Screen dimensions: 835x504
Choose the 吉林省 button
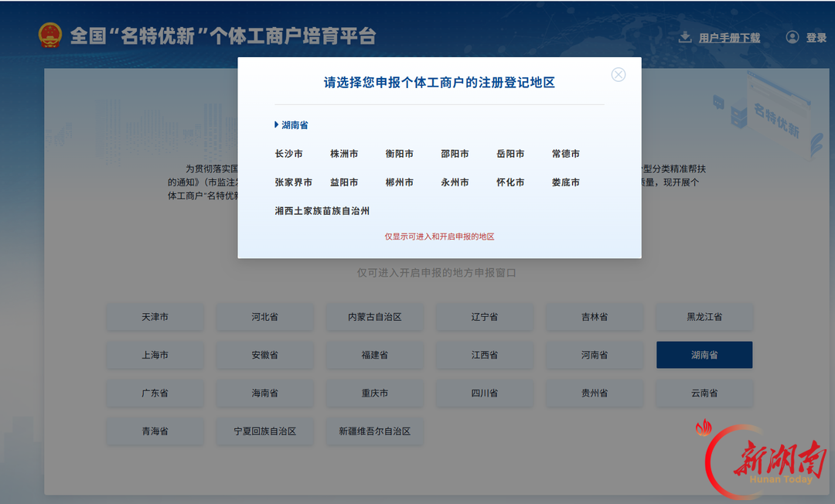(x=595, y=317)
